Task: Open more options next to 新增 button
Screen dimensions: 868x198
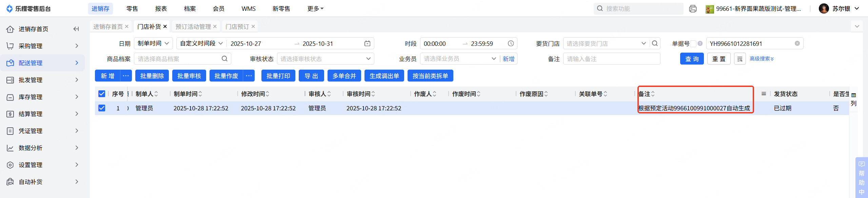Action: (x=126, y=76)
